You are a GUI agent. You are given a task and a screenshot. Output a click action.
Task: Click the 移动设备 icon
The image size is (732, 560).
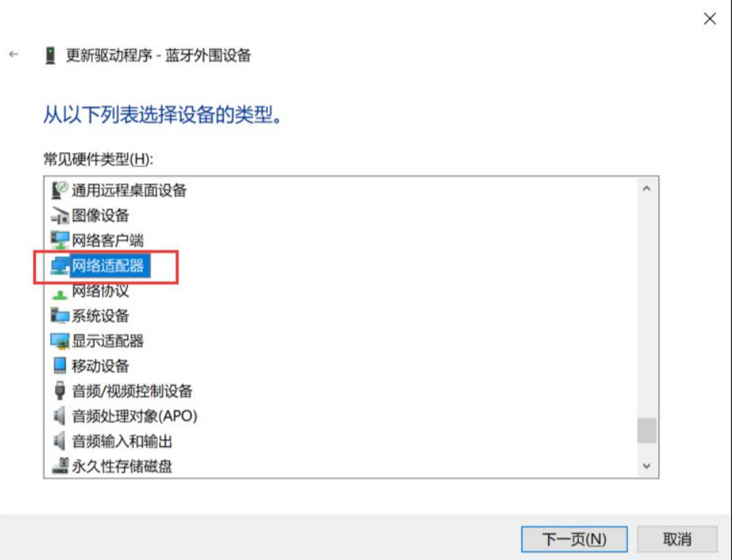pyautogui.click(x=60, y=366)
